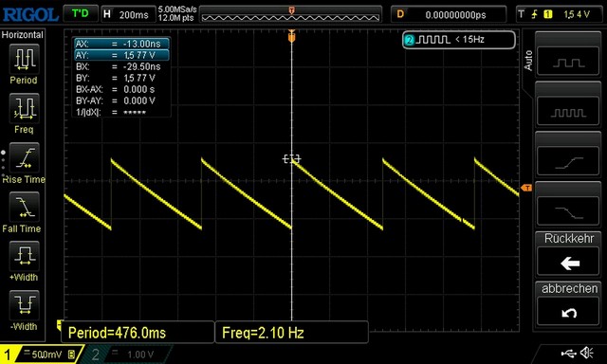Image resolution: width=607 pixels, height=364 pixels.
Task: Click the H 200ms timebase field
Action: (x=128, y=15)
